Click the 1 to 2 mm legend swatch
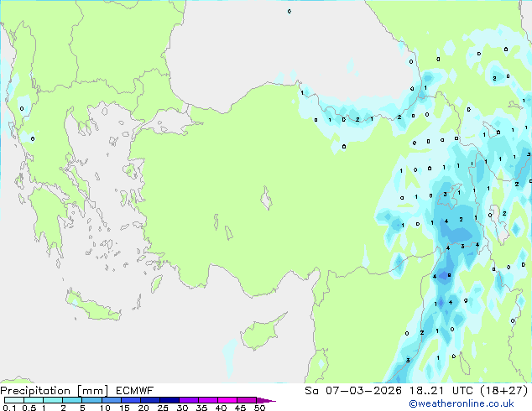This screenshot has width=532, height=411. click(53, 400)
